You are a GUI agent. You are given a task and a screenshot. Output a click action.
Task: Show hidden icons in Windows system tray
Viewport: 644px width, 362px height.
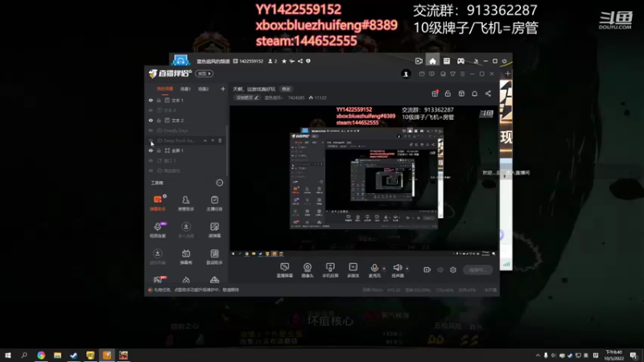[538, 355]
